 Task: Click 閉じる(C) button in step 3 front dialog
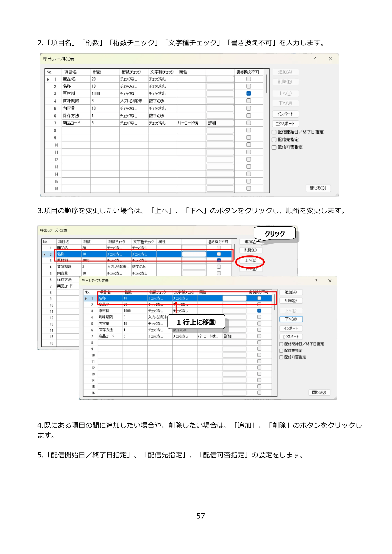(x=319, y=392)
